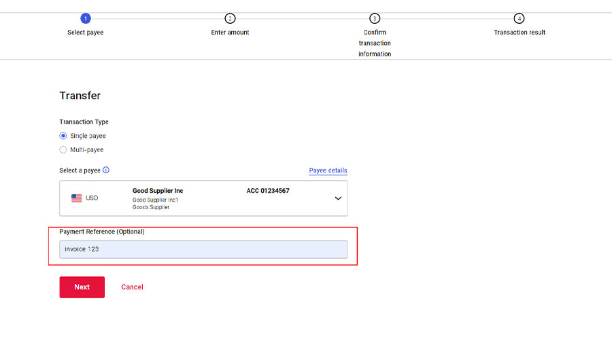Choose the Multi-payee radio button

[x=63, y=149]
